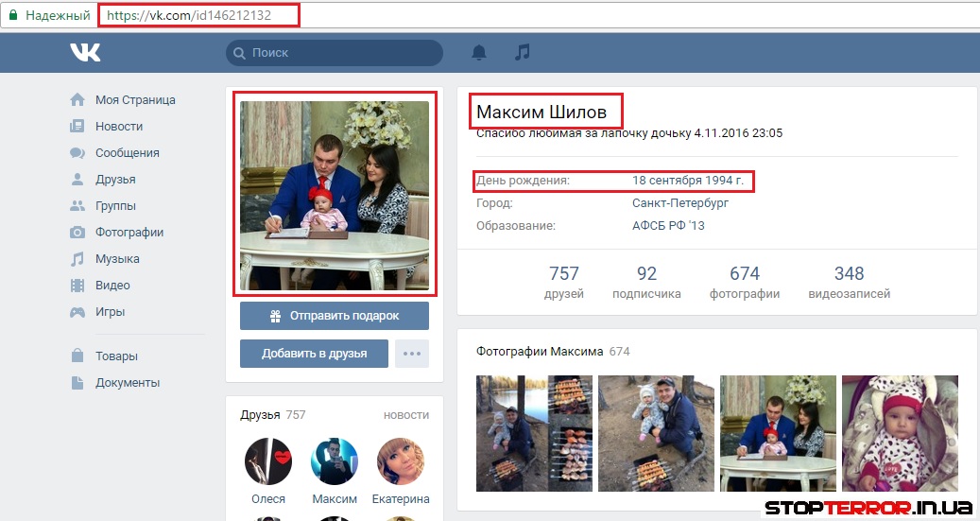Click the document icon beside Документы
The width and height of the screenshot is (980, 521).
click(77, 382)
